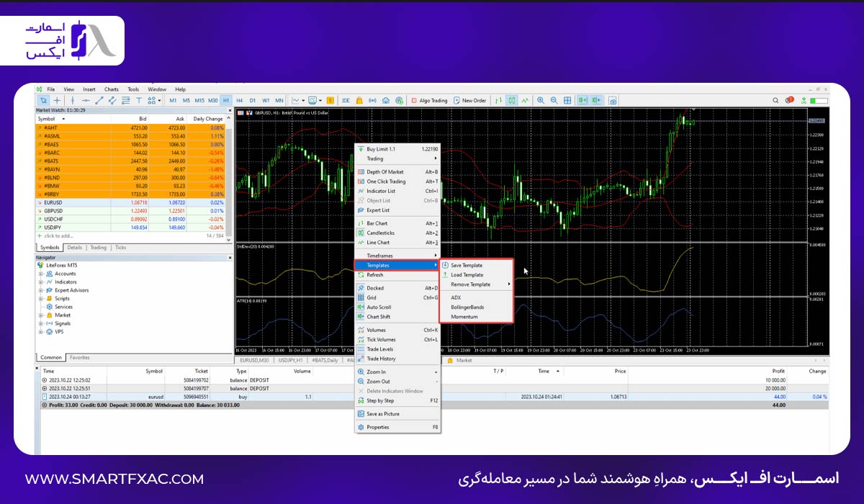Choose Save as Picture in context menu
The height and width of the screenshot is (504, 864).
397,414
